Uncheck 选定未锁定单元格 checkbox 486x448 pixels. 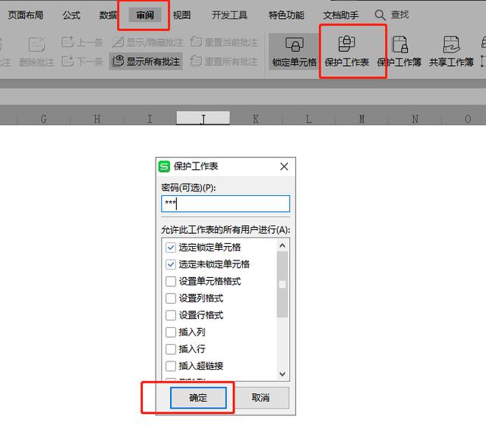point(171,264)
